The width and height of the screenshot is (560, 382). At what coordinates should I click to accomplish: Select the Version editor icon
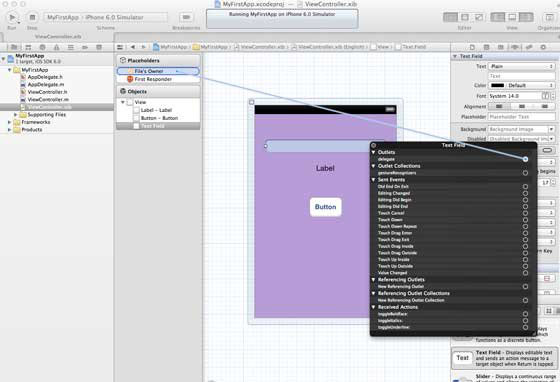click(x=479, y=17)
